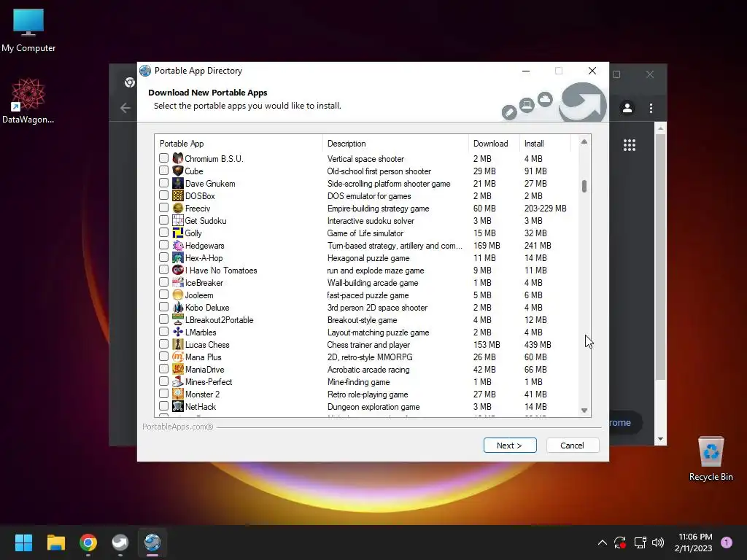Sort by the Description column header
This screenshot has width=747, height=560.
396,144
